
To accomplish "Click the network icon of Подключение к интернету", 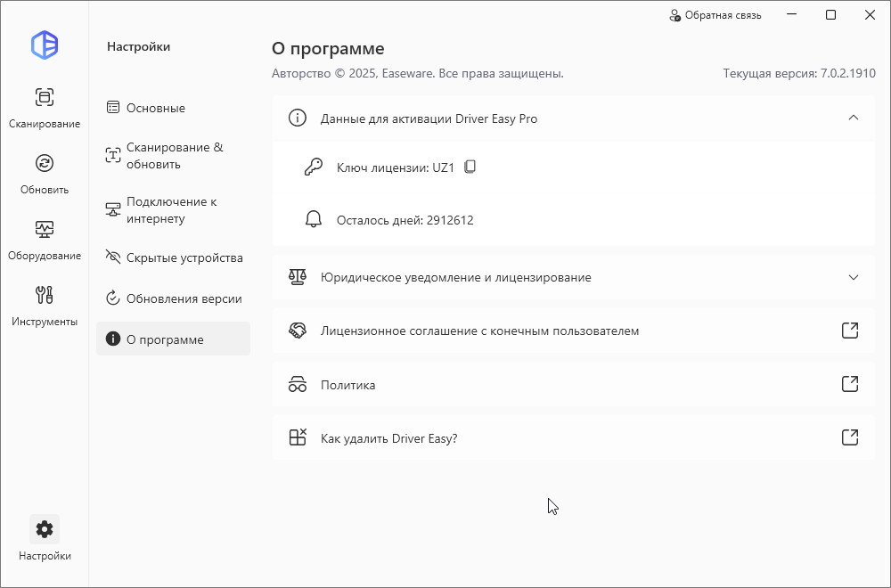I will pos(113,209).
